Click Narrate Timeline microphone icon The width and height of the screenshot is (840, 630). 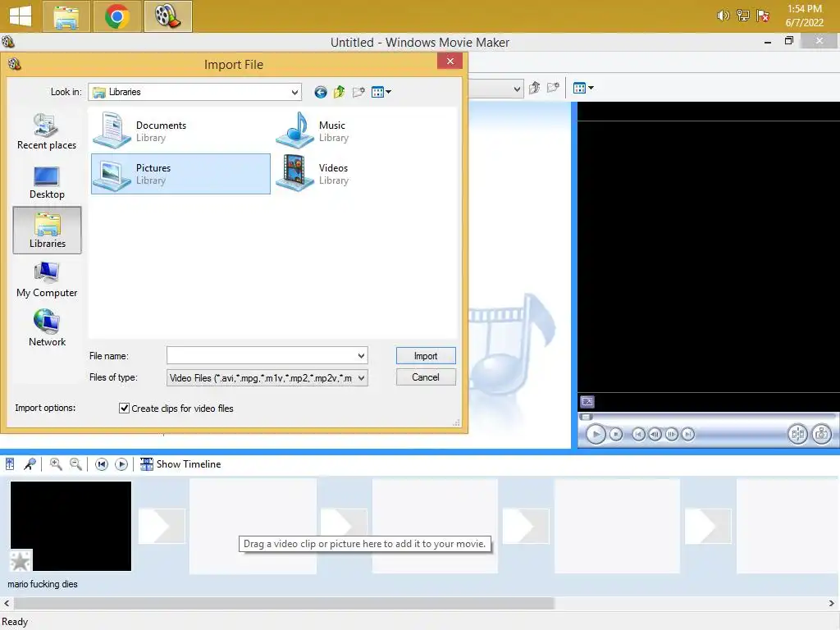point(30,464)
